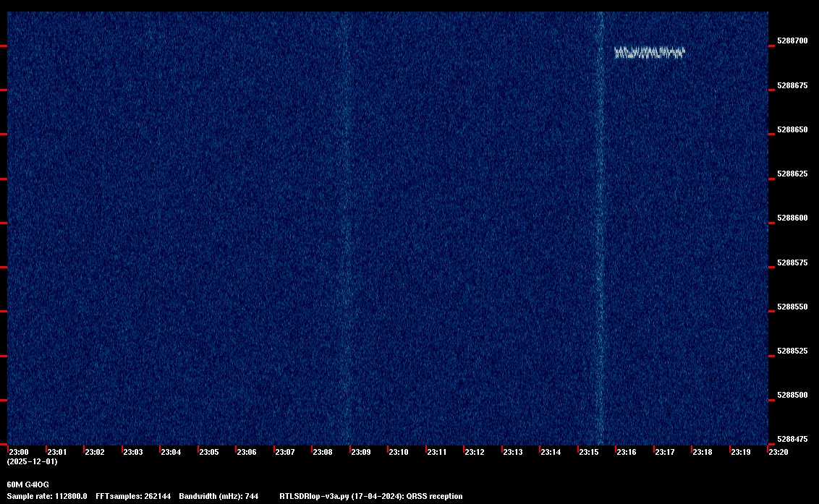Image resolution: width=819 pixels, height=504 pixels.
Task: Click the 23:16 time axis label
Action: click(x=627, y=452)
